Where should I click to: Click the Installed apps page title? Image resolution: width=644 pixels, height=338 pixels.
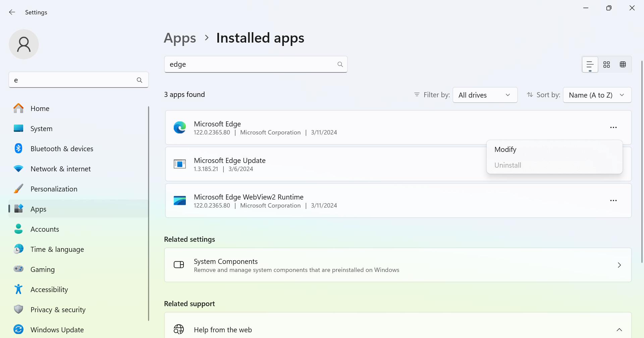coord(260,38)
